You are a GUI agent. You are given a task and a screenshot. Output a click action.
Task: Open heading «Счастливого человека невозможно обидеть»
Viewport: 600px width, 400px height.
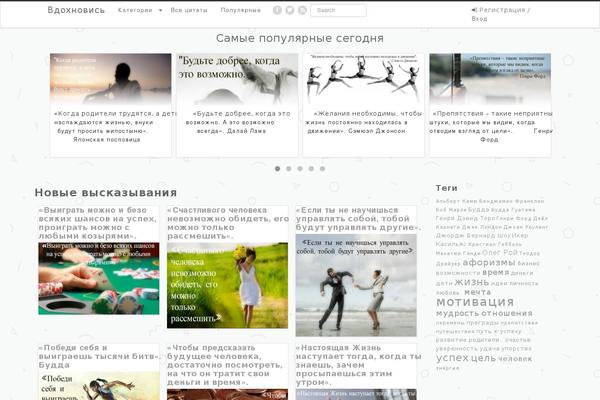228,223
